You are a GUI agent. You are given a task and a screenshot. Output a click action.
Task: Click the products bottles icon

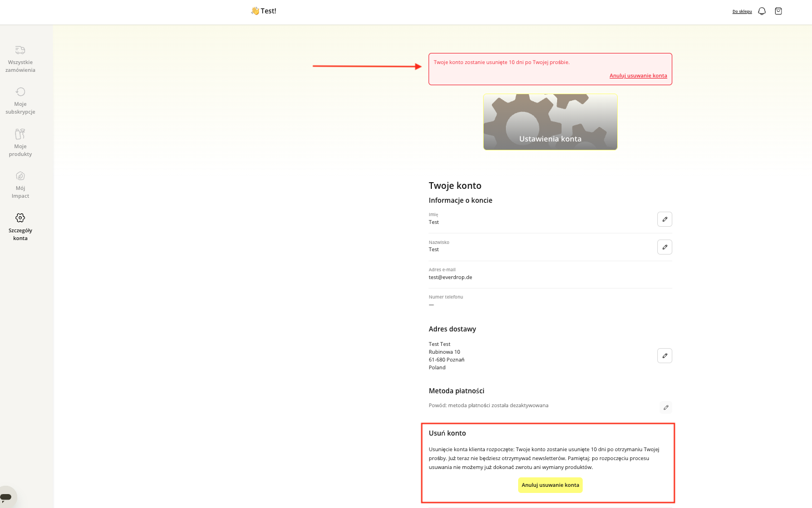click(21, 134)
